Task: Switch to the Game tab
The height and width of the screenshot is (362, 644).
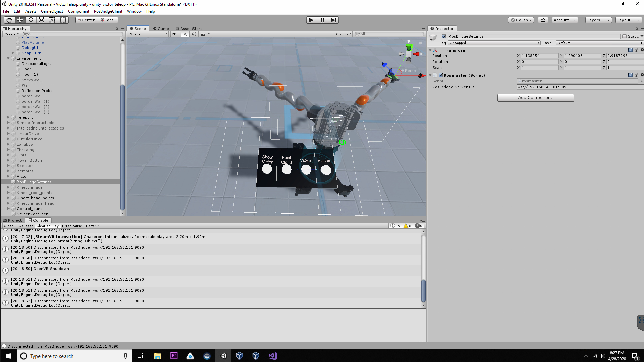Action: (161, 29)
